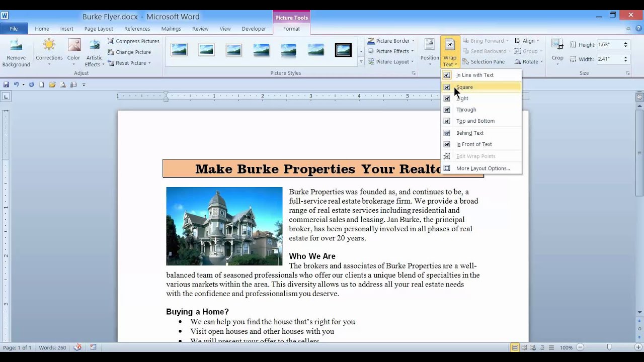The image size is (644, 362).
Task: Choose Through text wrapping
Action: pos(481,110)
